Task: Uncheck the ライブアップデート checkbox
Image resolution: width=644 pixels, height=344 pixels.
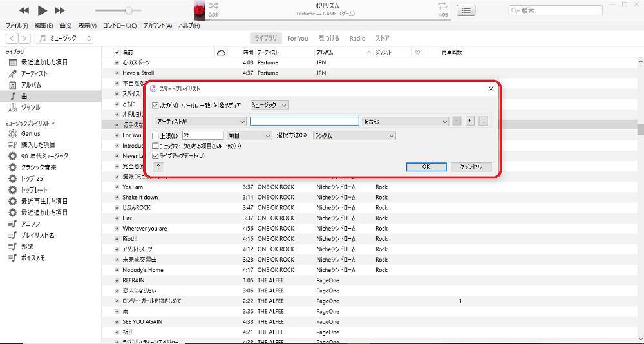Action: (x=155, y=156)
